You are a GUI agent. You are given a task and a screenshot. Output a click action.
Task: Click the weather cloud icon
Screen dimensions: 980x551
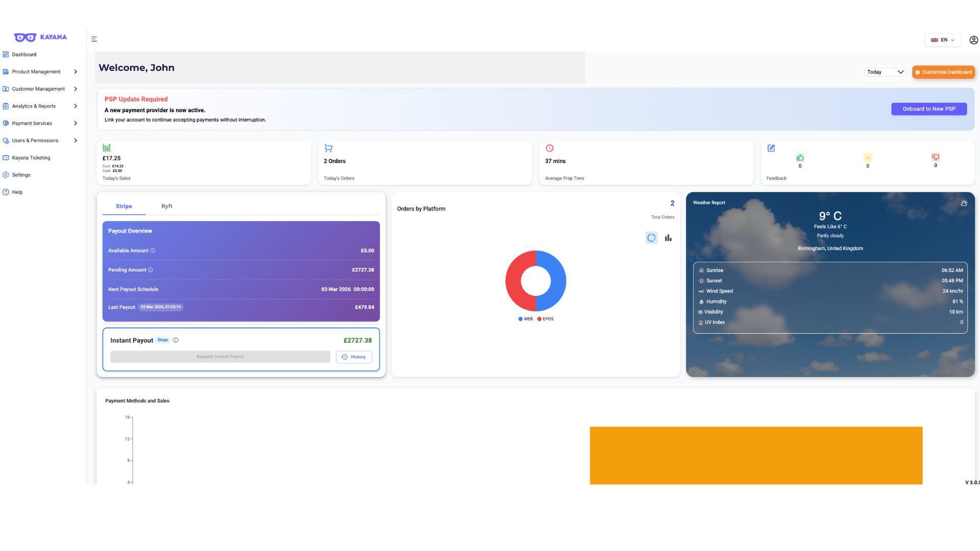964,203
